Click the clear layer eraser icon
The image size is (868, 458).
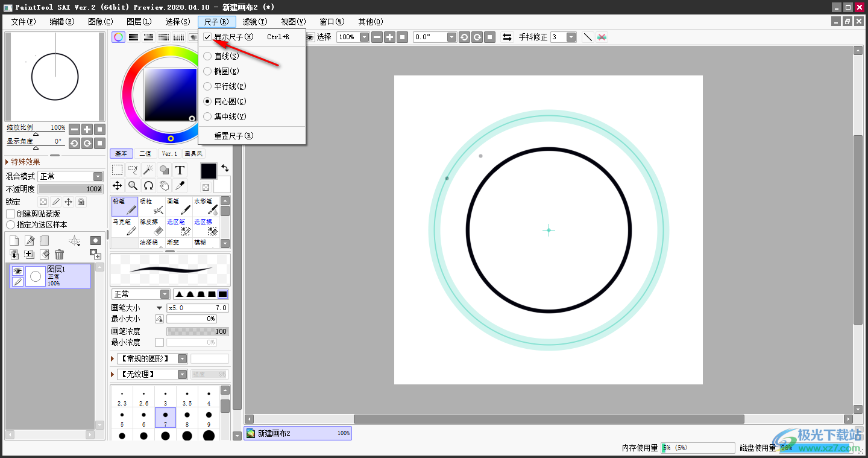[45, 255]
